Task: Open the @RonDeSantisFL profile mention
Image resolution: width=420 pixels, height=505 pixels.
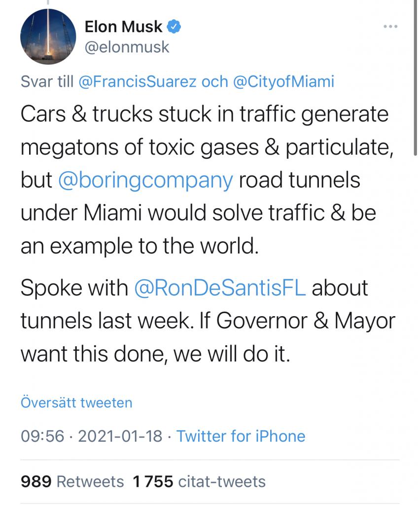Action: pos(220,288)
